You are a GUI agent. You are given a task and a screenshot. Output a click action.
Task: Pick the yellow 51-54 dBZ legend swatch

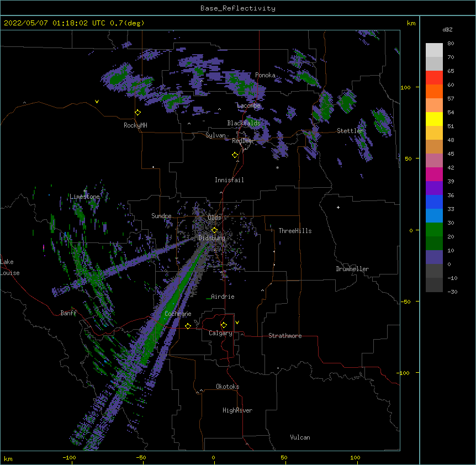(434, 119)
